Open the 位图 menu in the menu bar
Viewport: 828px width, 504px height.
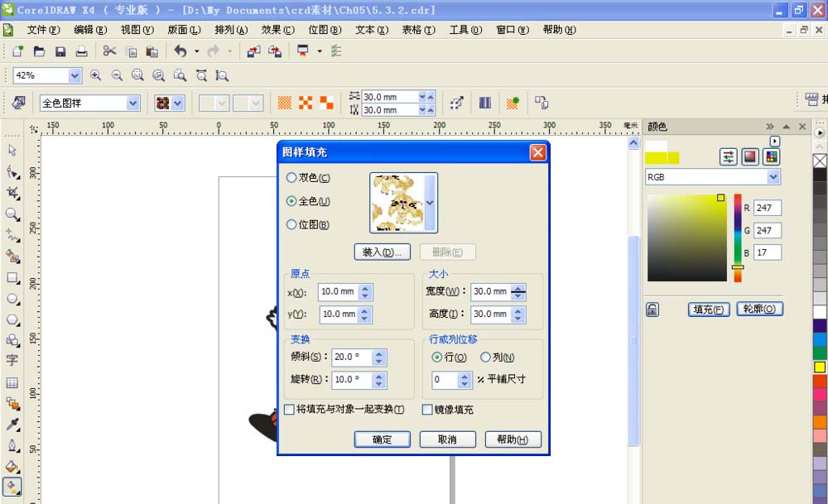click(x=324, y=30)
